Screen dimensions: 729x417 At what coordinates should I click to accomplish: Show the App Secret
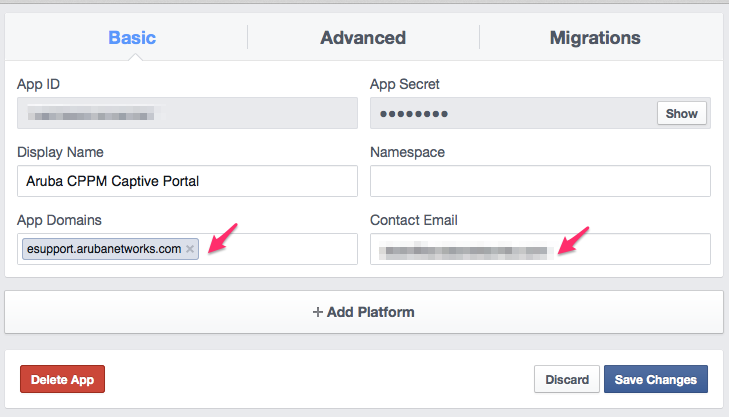(x=682, y=113)
